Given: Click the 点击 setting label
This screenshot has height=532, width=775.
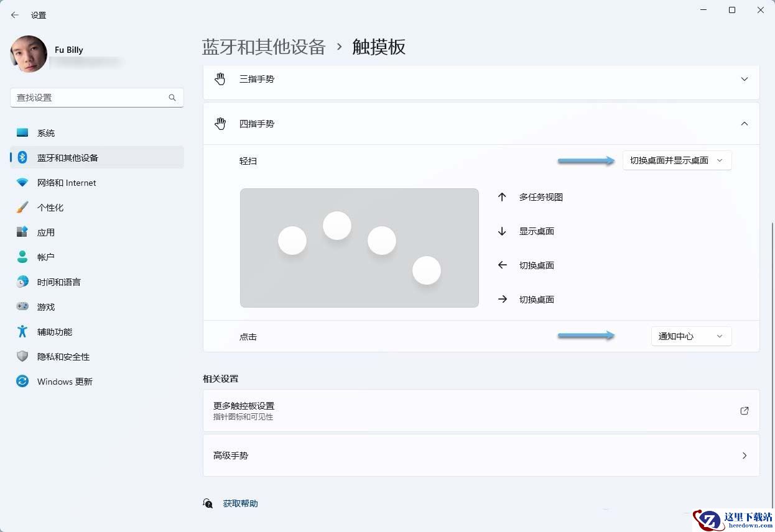Looking at the screenshot, I should pyautogui.click(x=248, y=337).
